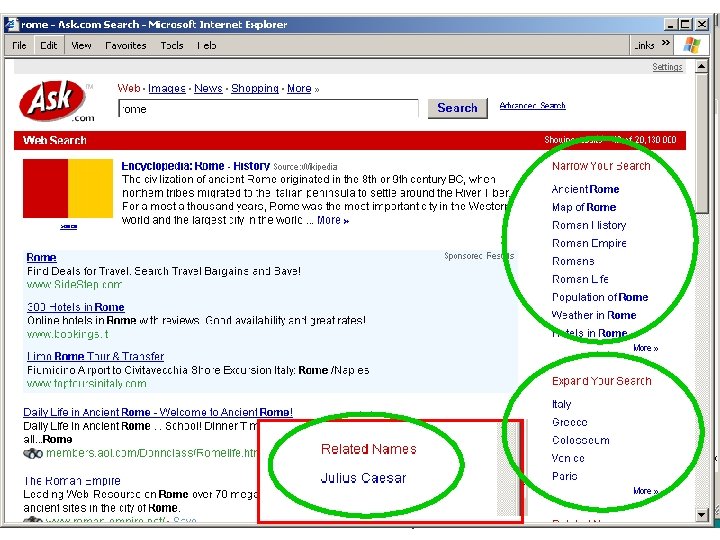
Task: Switch to News search
Action: click(208, 88)
